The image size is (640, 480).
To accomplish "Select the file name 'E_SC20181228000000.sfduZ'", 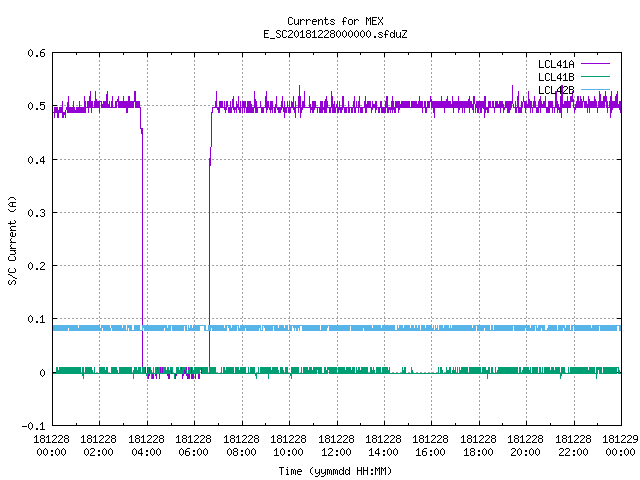I will (335, 34).
